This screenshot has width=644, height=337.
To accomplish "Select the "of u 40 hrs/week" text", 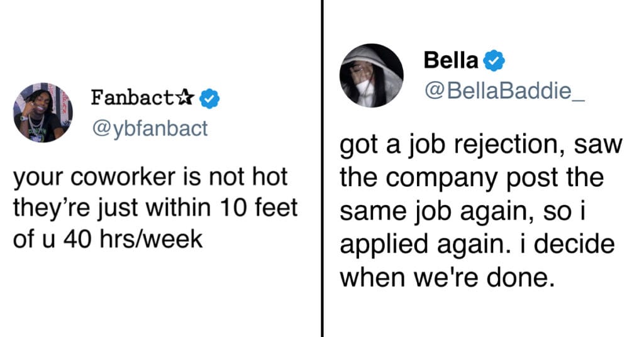I will click(108, 240).
